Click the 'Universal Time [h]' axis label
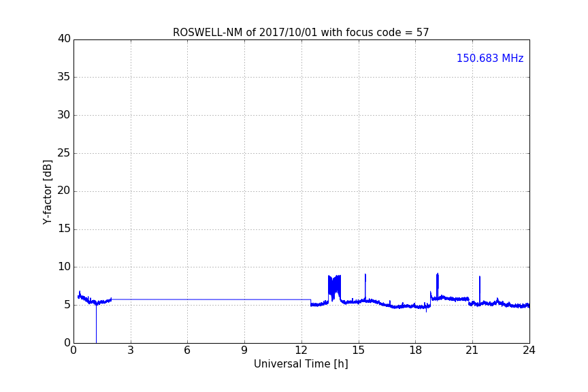The width and height of the screenshot is (588, 392). tap(301, 364)
